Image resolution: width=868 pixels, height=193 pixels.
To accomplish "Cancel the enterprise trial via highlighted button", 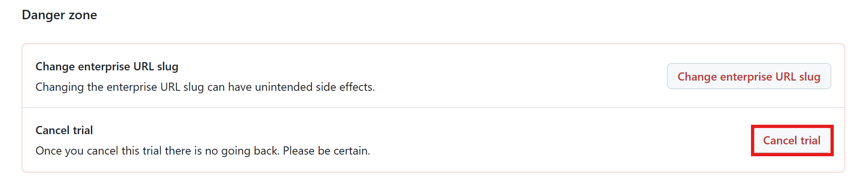I will 791,141.
